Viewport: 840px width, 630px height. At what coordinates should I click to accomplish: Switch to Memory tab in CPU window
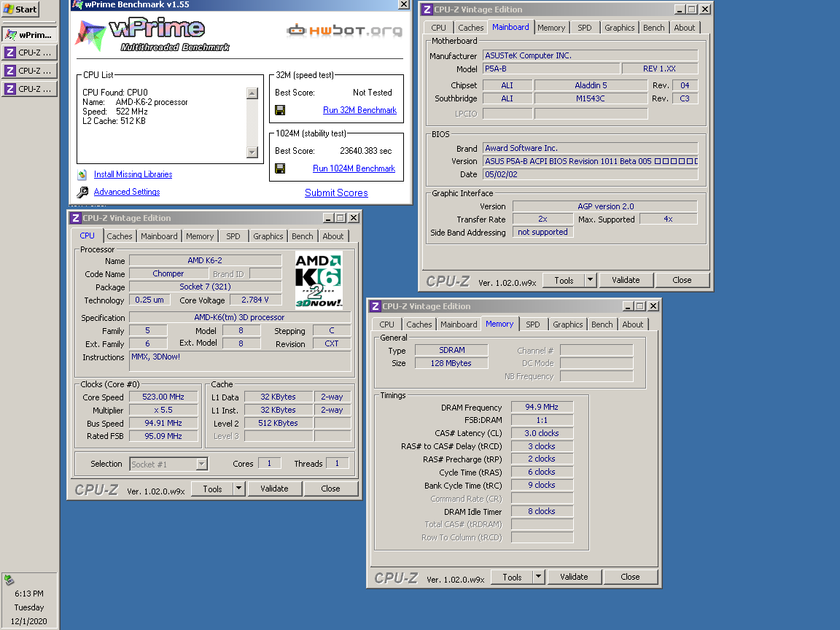pos(200,236)
